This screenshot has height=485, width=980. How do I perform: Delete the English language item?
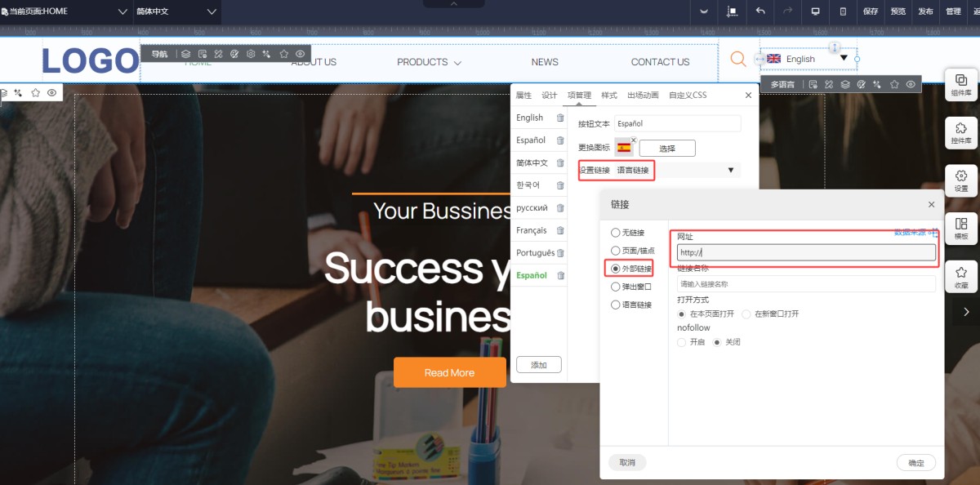(x=560, y=118)
